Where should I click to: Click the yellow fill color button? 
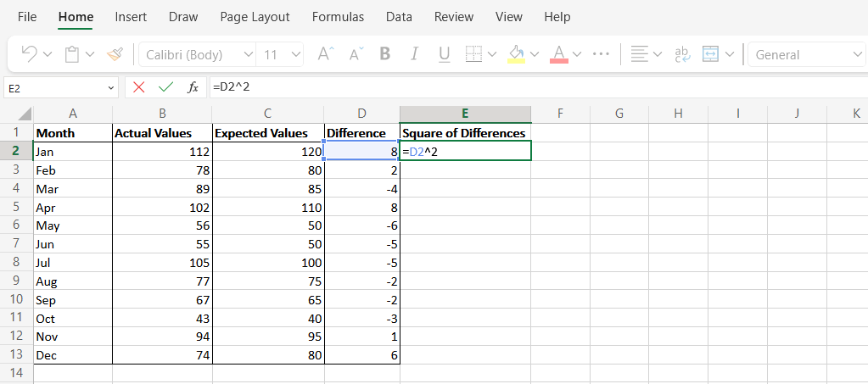coord(515,54)
